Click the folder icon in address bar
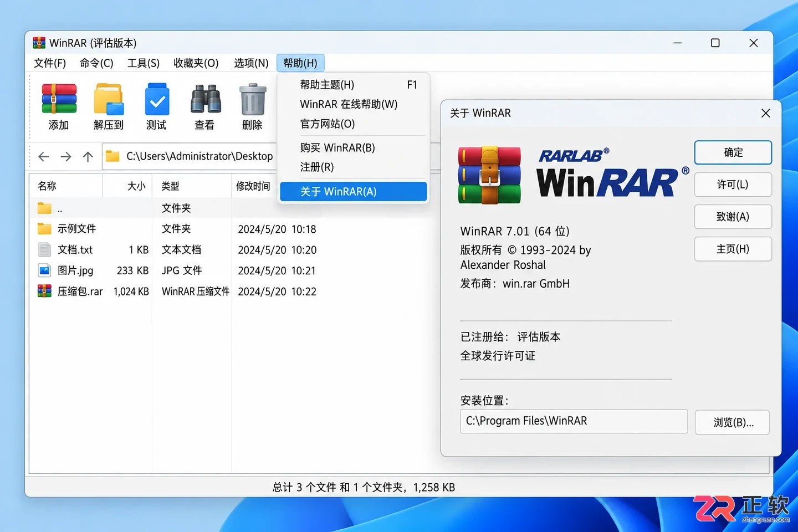 (x=112, y=156)
